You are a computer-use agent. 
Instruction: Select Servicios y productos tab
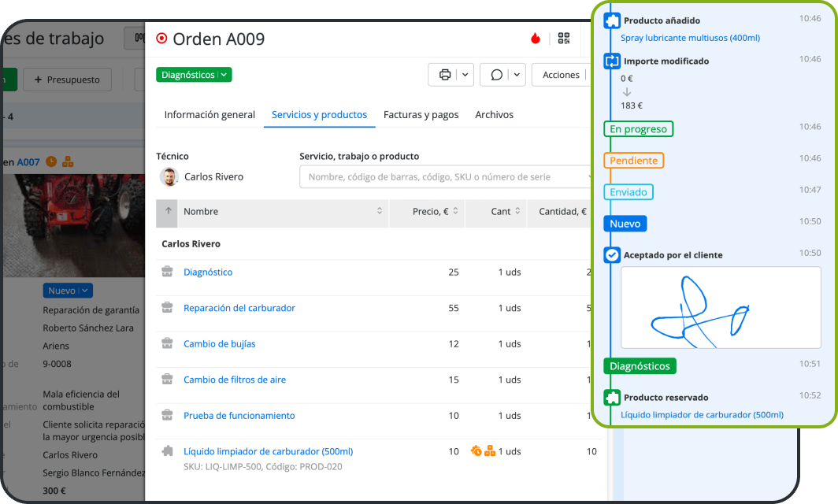[319, 114]
